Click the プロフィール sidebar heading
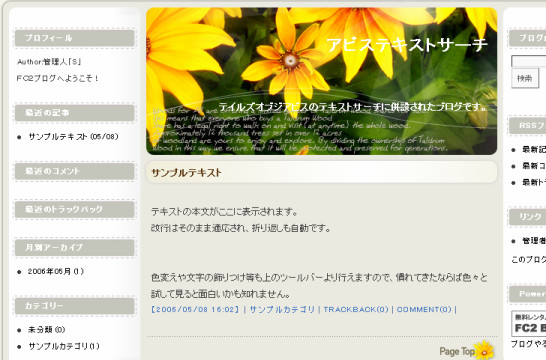The width and height of the screenshot is (546, 360). [75, 38]
